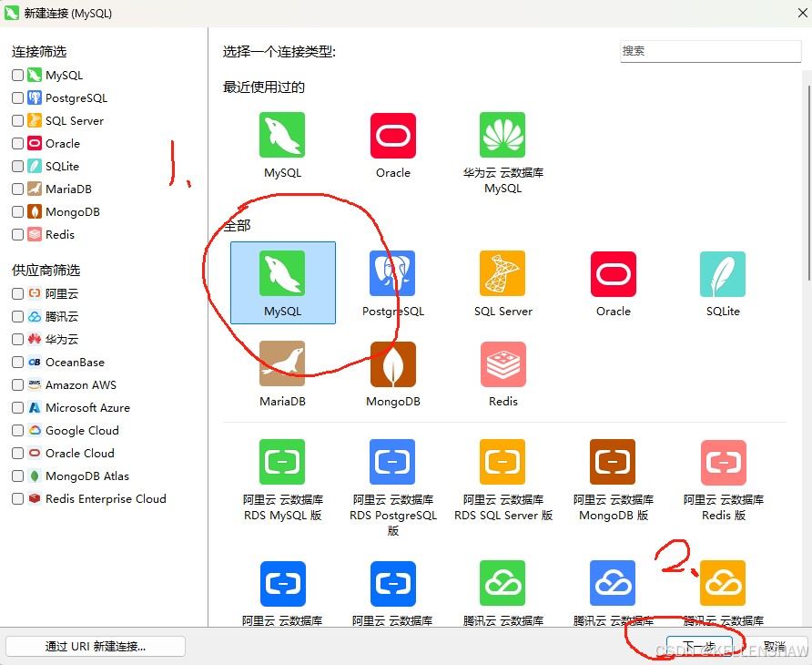
Task: Enable the PostgreSQL connection filter checkbox
Action: (17, 98)
